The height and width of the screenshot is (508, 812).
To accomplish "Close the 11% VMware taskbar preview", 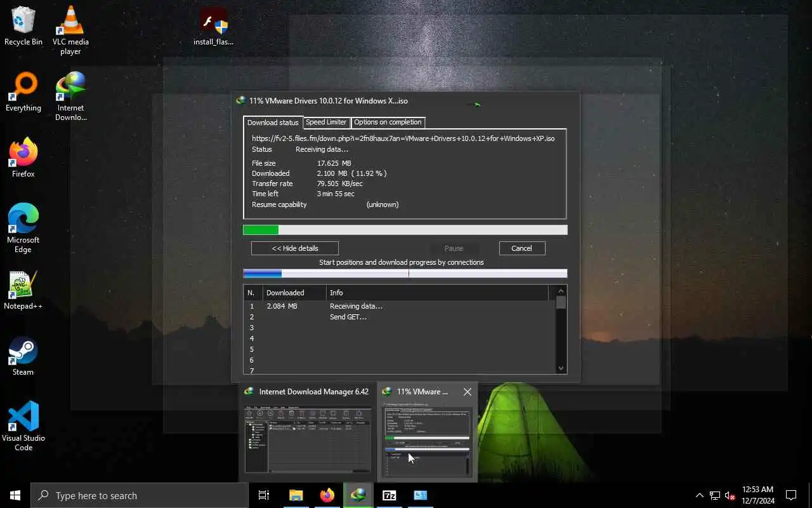I will pos(468,392).
